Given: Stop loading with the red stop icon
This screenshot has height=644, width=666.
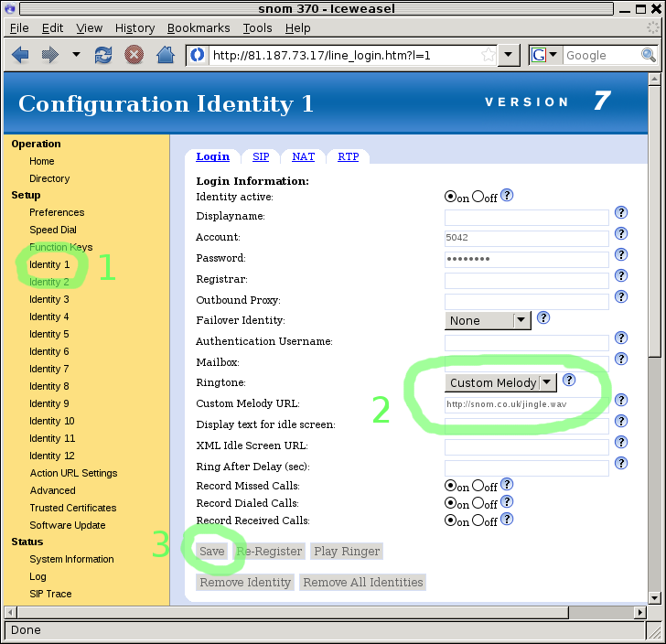Looking at the screenshot, I should pyautogui.click(x=134, y=55).
